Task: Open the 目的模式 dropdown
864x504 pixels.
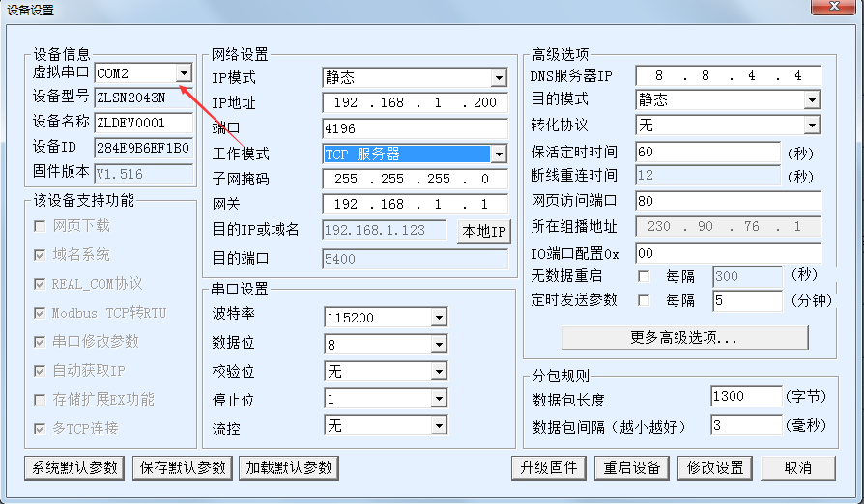Action: (812, 99)
